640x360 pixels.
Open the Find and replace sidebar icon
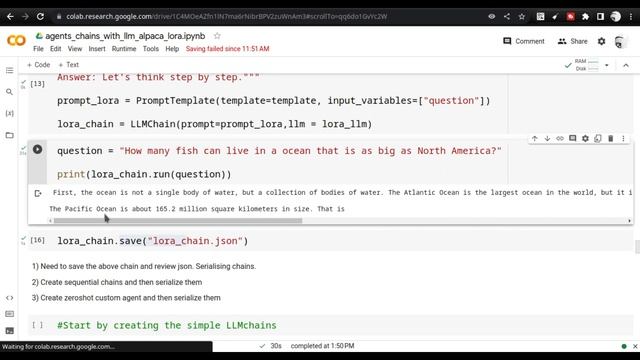click(x=9, y=92)
